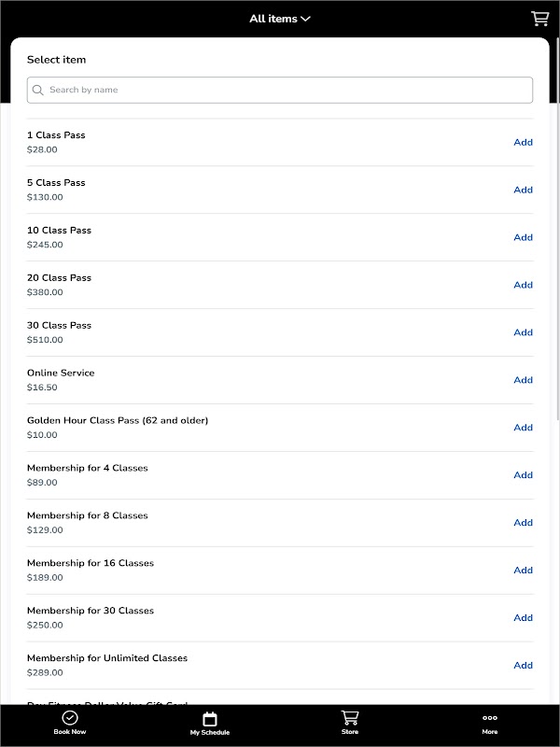Image resolution: width=560 pixels, height=747 pixels.
Task: Open My Schedule calendar icon
Action: tap(210, 718)
